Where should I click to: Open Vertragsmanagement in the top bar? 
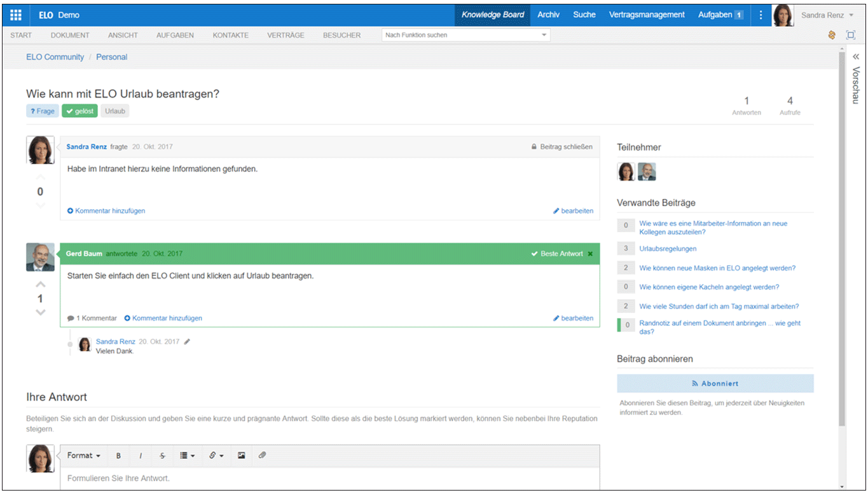click(x=647, y=15)
